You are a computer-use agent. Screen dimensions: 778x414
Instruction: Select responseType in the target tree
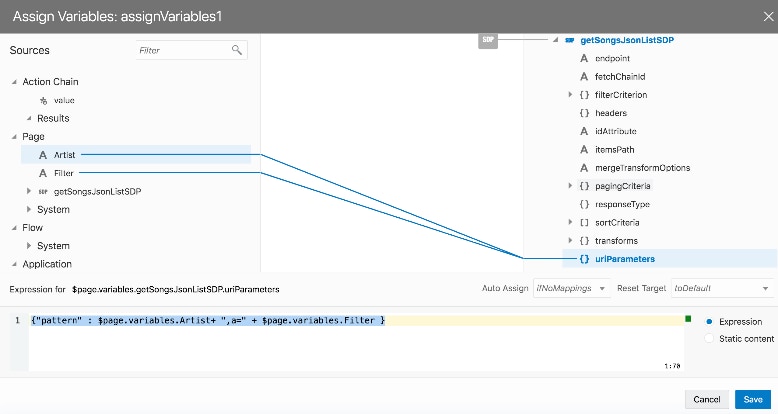(622, 205)
